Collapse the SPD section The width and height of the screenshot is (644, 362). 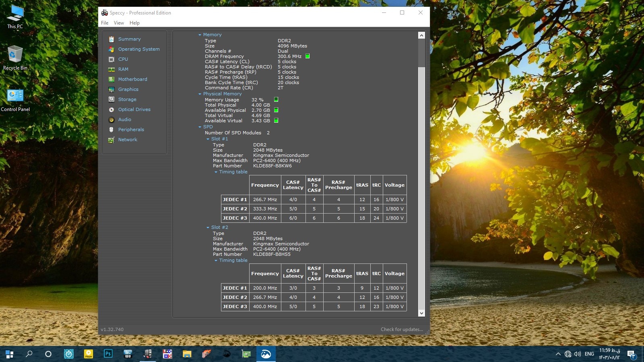(x=200, y=127)
